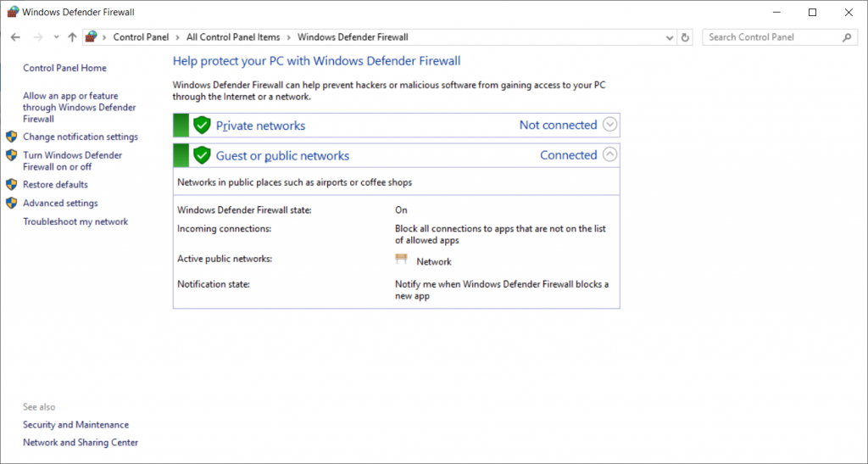Screen dimensions: 868x464
Task: Click into the Search Control Panel field
Action: pos(772,37)
